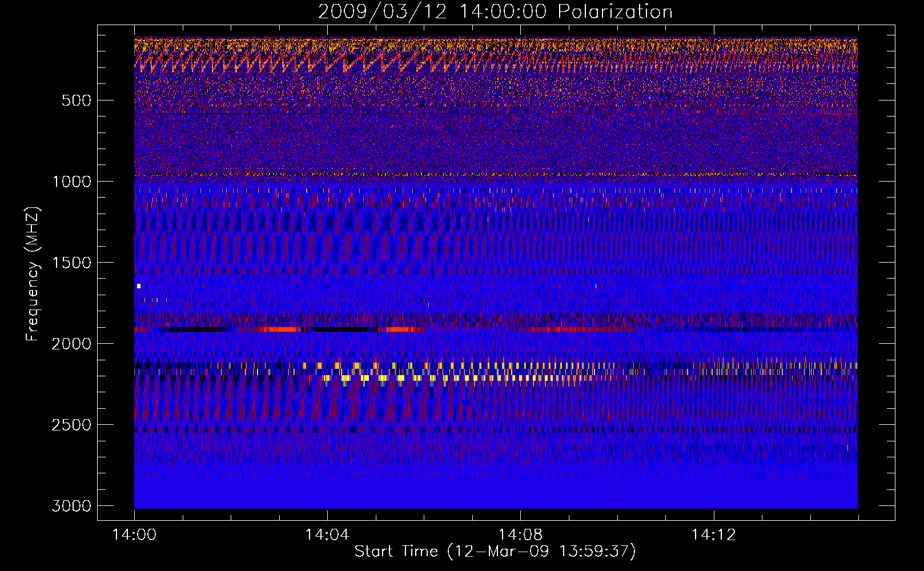Click the 3000 frequency tick label
The image size is (924, 571).
click(71, 506)
